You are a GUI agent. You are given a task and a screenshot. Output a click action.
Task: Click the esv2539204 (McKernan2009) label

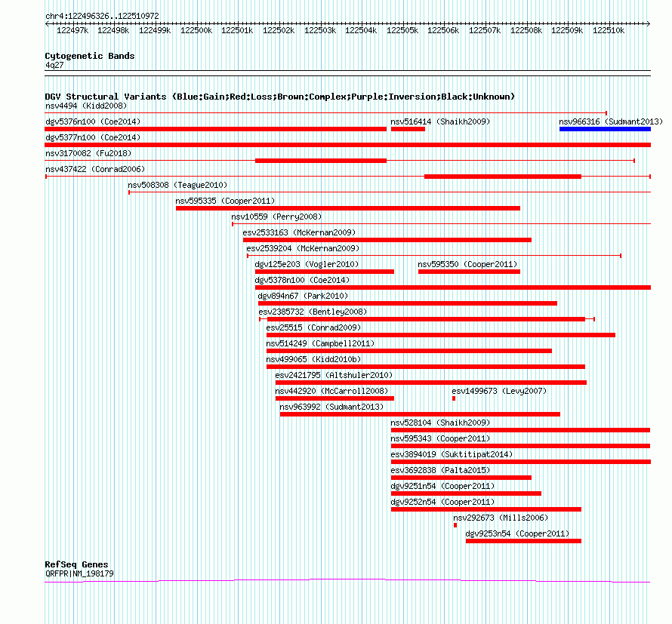point(303,248)
